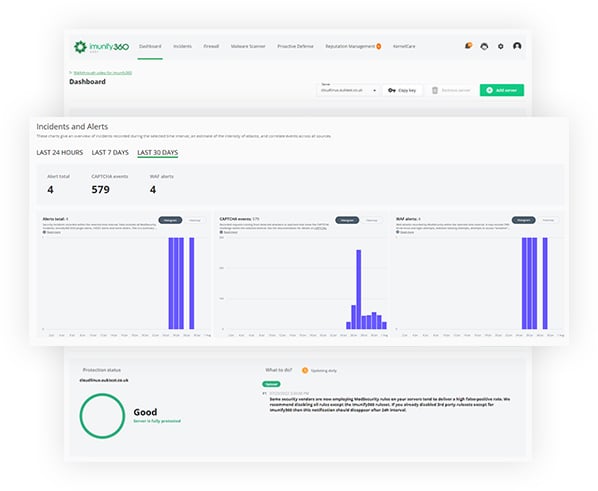Click the tallest bar in CAPTCHA events chart
The width and height of the screenshot is (598, 491).
point(358,289)
